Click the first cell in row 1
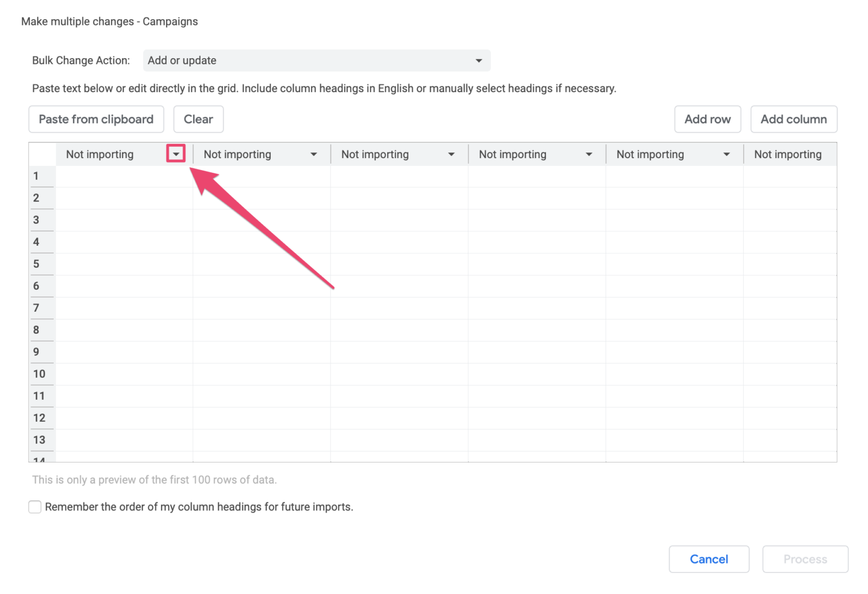This screenshot has width=868, height=594. click(123, 176)
